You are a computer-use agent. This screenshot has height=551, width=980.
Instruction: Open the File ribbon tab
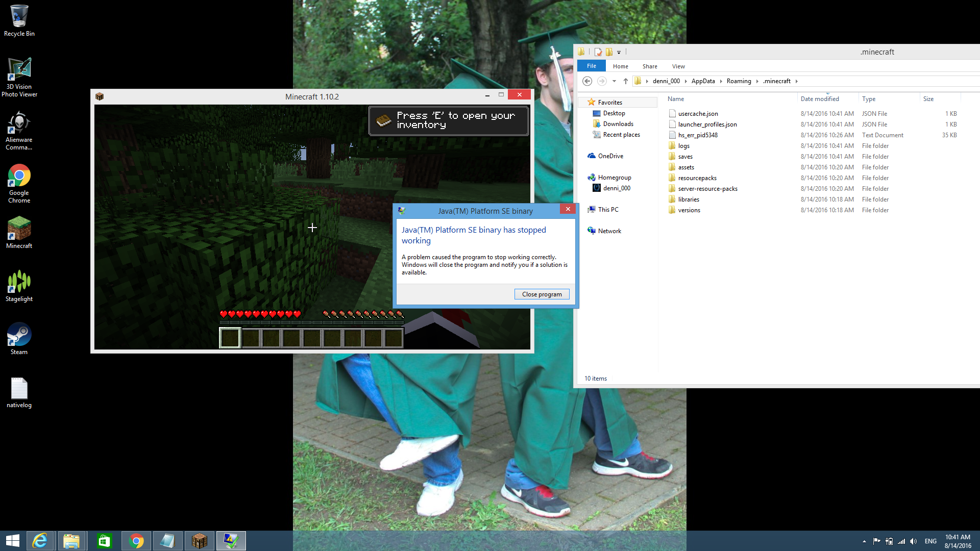pyautogui.click(x=591, y=66)
